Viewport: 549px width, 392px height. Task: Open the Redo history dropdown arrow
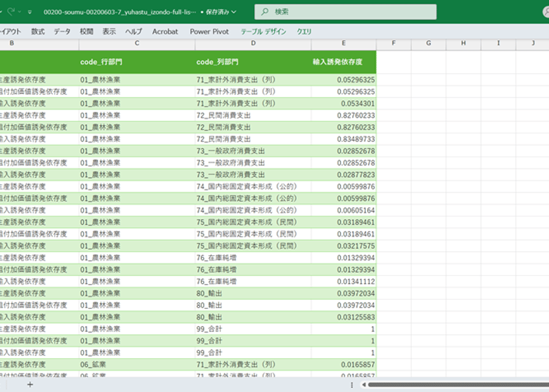coord(19,12)
